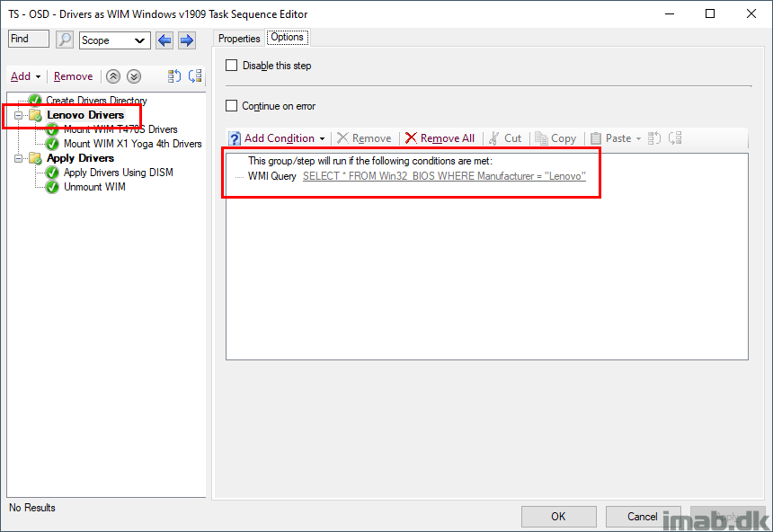Open Paste dropdown arrow
Viewport: 773px width, 532px height.
638,139
